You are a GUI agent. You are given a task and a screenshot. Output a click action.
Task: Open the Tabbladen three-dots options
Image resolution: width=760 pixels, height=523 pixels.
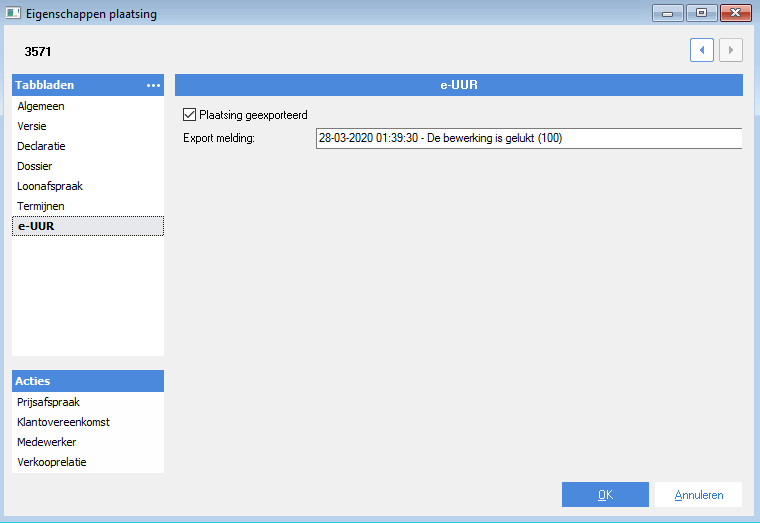pos(153,85)
